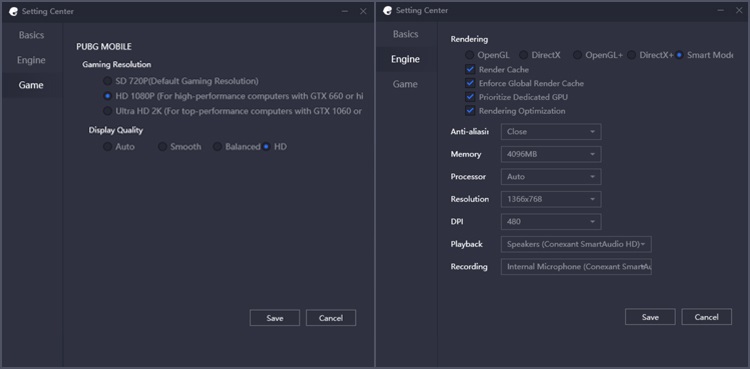This screenshot has width=750, height=369.
Task: Select SD 720P default gaming resolution
Action: [x=108, y=81]
